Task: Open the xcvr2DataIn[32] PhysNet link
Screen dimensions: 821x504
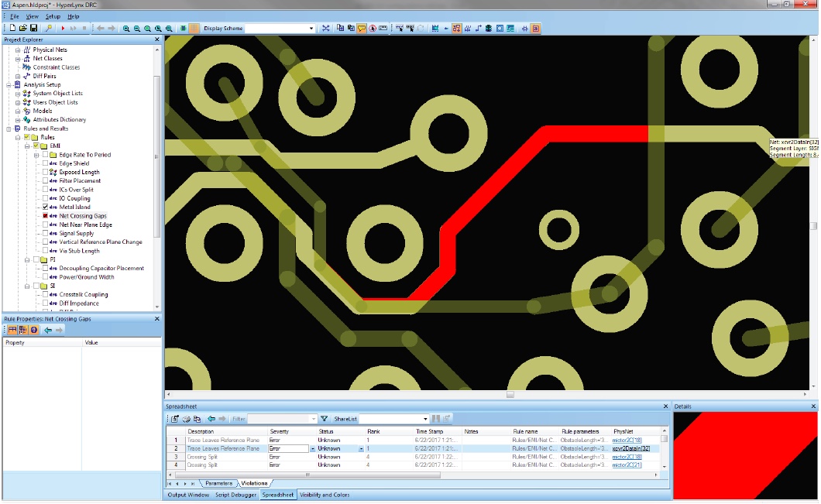Action: click(631, 448)
